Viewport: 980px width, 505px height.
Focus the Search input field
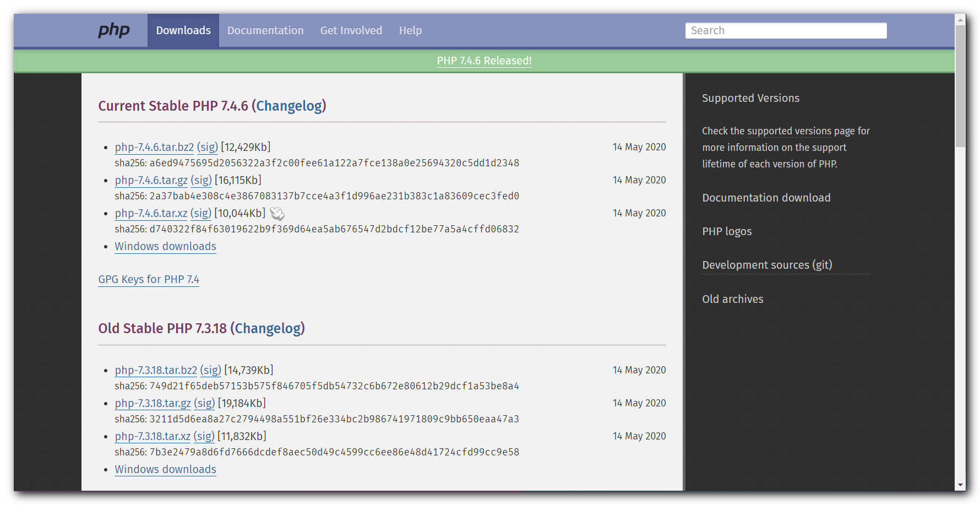[x=785, y=30]
